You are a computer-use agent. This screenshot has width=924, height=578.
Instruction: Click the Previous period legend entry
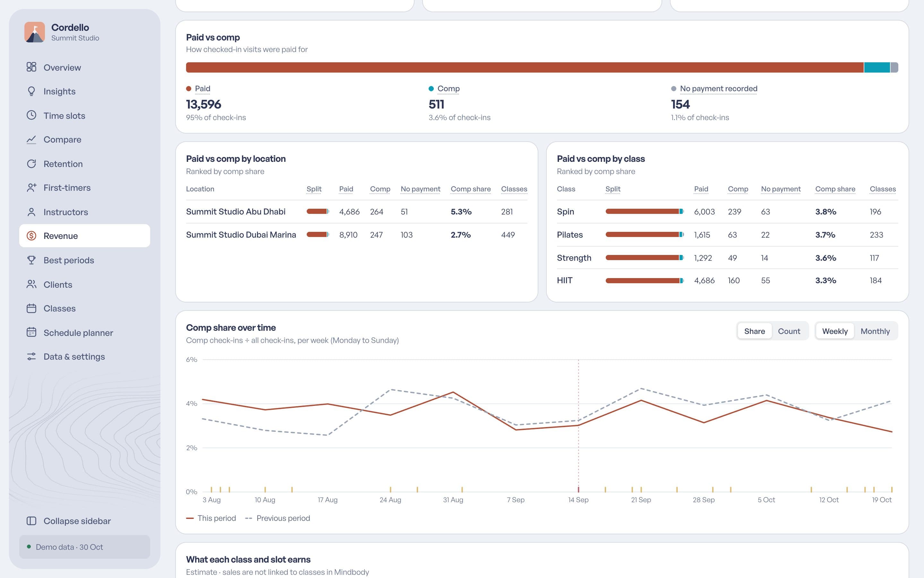pos(277,518)
